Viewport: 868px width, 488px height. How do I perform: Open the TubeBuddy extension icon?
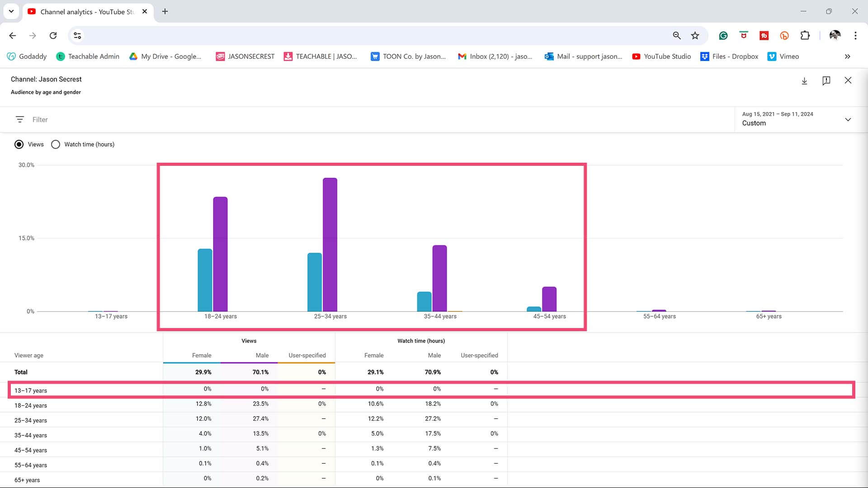[764, 36]
